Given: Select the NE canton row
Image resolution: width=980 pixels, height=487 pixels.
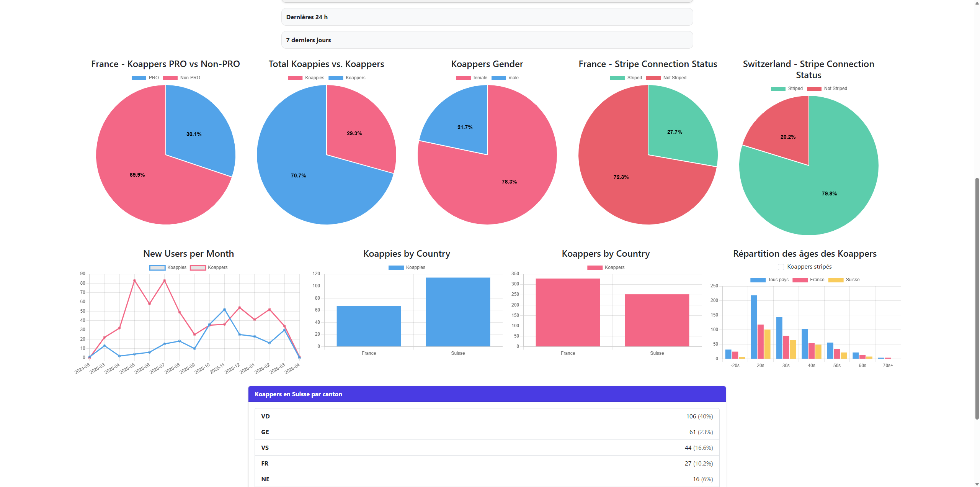Looking at the screenshot, I should click(487, 479).
